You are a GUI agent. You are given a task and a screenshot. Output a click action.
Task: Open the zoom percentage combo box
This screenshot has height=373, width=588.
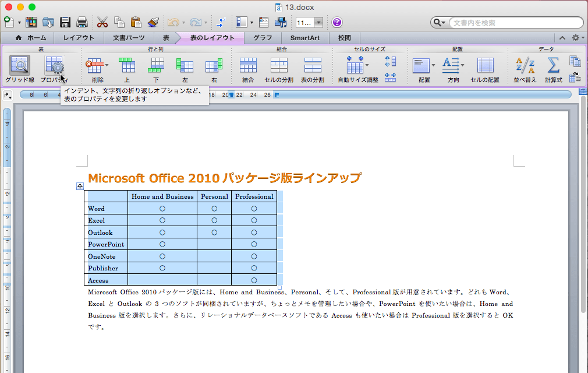(309, 23)
